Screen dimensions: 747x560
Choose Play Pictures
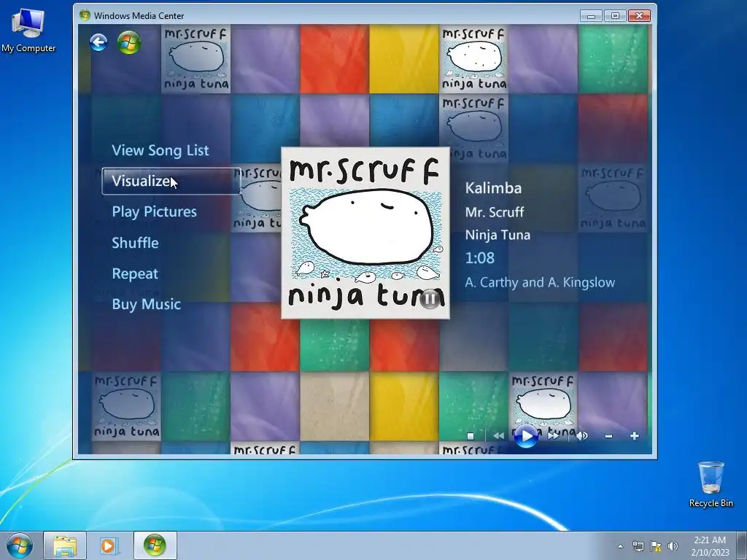coord(155,212)
